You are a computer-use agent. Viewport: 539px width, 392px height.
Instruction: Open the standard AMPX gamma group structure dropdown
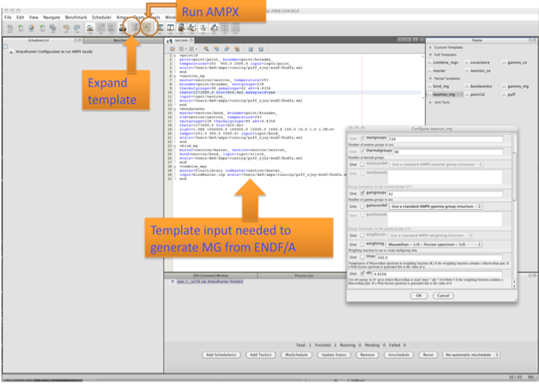click(x=436, y=206)
